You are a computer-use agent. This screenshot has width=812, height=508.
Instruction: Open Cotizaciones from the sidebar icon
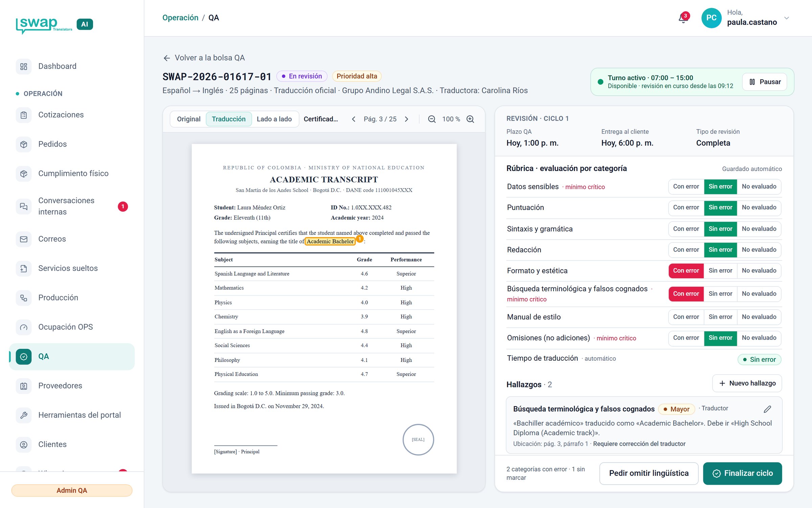(x=24, y=115)
